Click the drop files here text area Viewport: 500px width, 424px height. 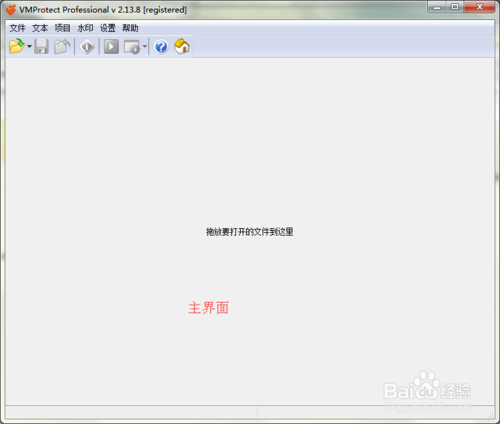click(250, 232)
